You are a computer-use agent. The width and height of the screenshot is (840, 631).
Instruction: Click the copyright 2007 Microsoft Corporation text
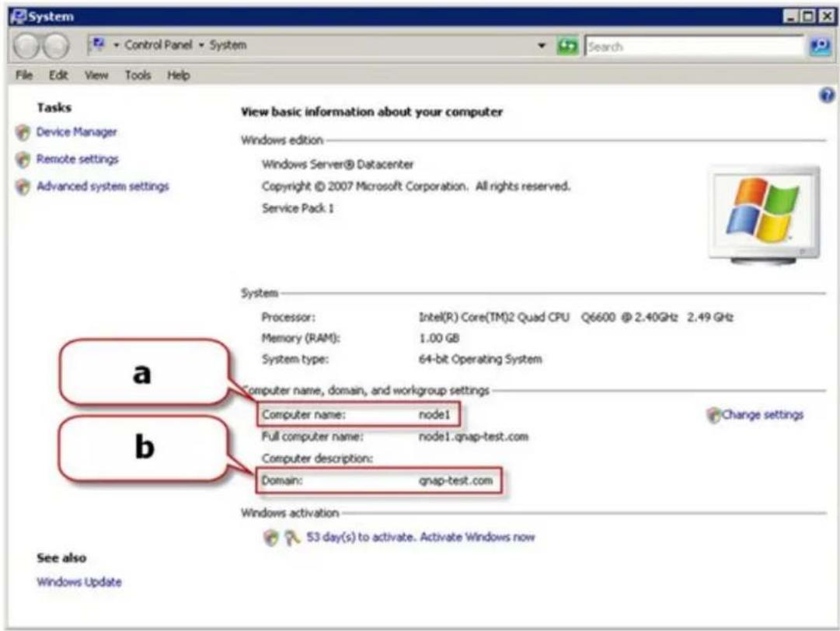tap(416, 187)
